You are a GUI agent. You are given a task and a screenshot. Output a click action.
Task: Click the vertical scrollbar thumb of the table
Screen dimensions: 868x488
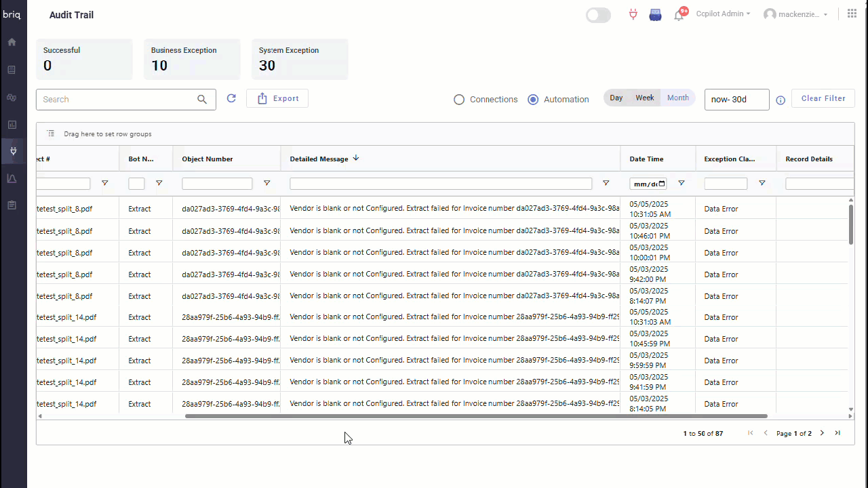pos(851,224)
